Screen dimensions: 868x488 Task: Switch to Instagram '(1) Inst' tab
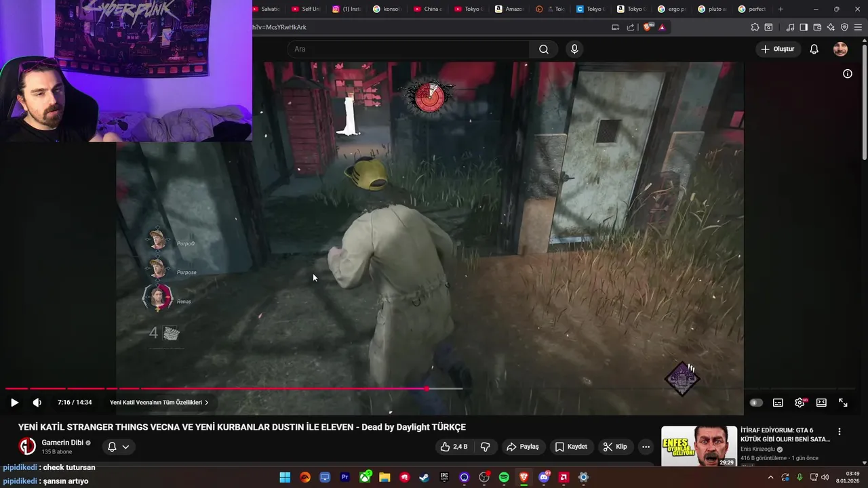[x=346, y=9]
